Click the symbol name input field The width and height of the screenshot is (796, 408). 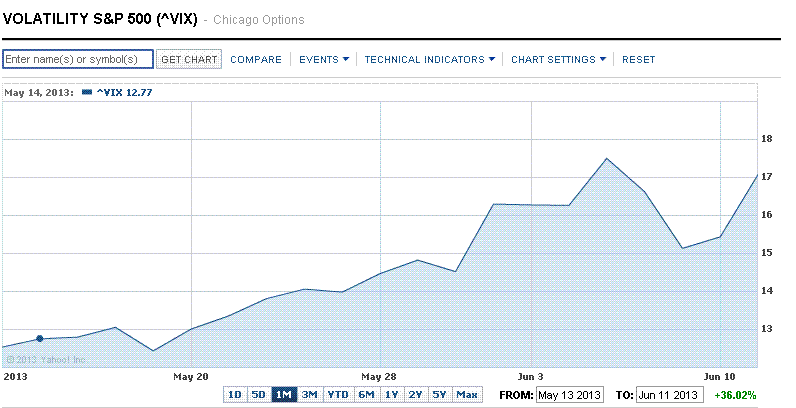(78, 59)
